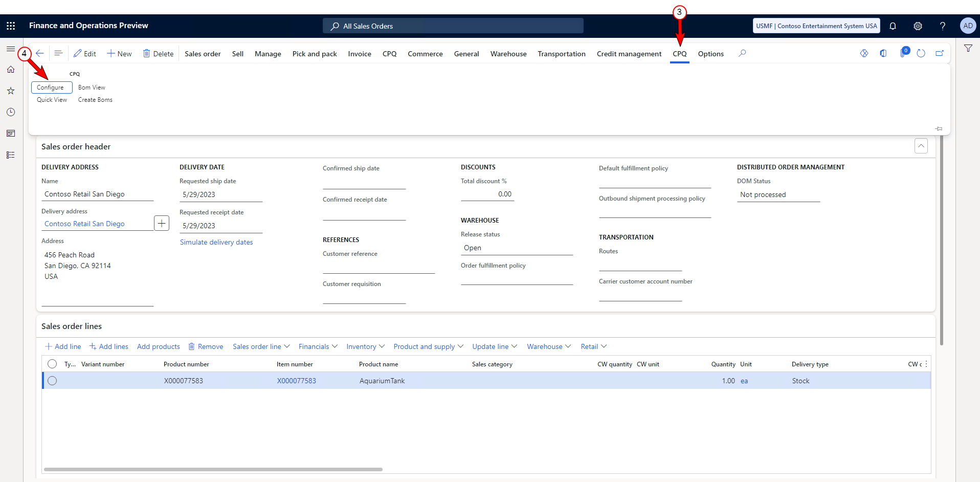The width and height of the screenshot is (980, 482).
Task: Open Modules list icon in sidebar
Action: point(11,155)
